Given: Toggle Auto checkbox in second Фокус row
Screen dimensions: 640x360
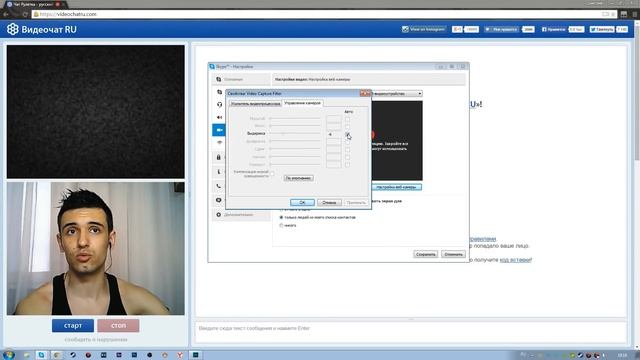Looking at the screenshot, I should (x=347, y=127).
